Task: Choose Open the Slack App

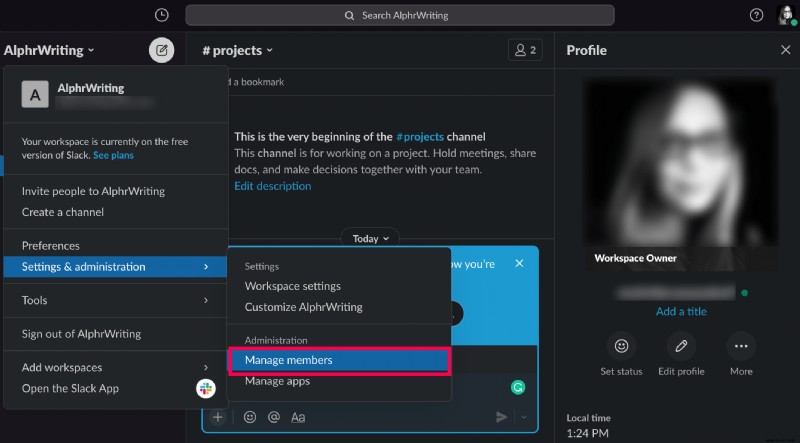Action: coord(70,388)
